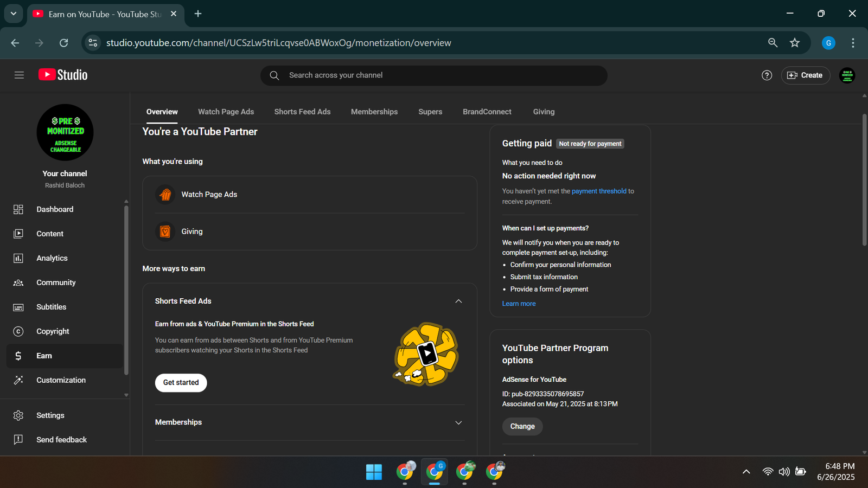
Task: Switch to the Memberships tab
Action: 374,112
